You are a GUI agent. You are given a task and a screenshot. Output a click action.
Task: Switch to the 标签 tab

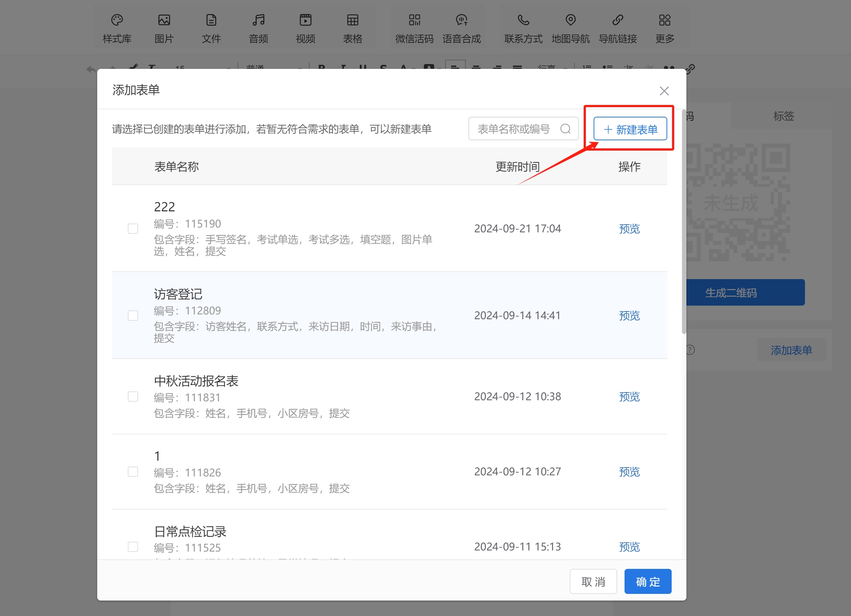784,116
